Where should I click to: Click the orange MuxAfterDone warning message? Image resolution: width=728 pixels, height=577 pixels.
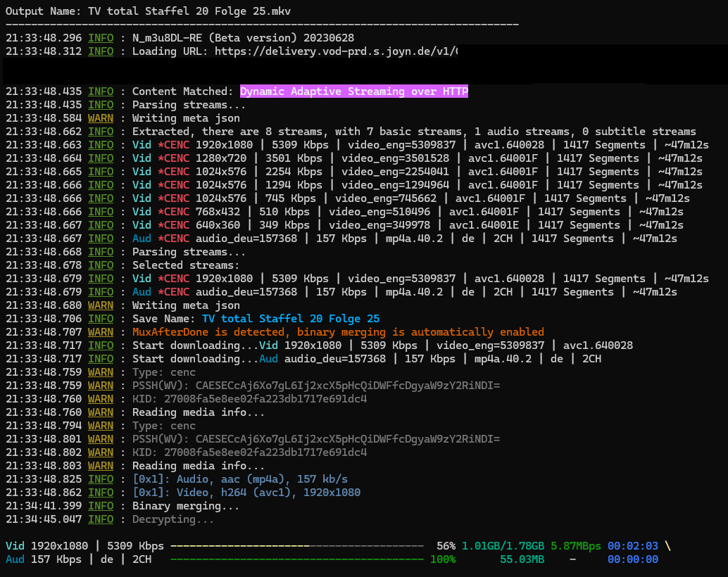(337, 332)
